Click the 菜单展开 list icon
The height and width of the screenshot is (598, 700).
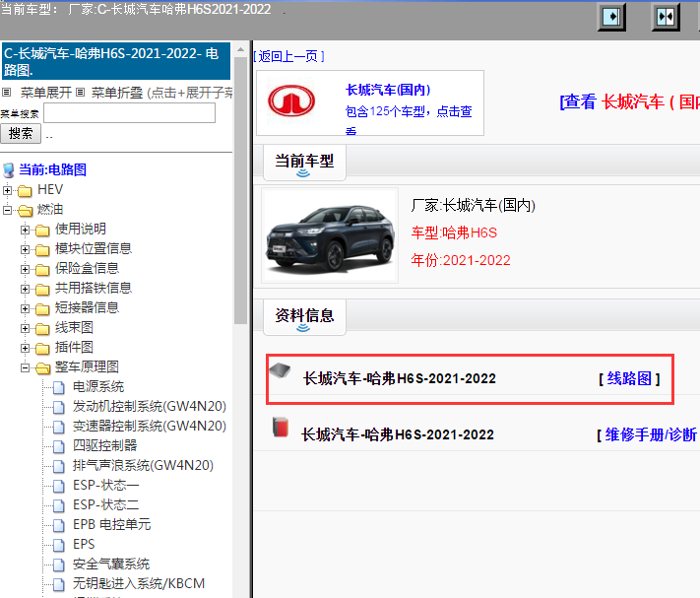(x=6, y=93)
